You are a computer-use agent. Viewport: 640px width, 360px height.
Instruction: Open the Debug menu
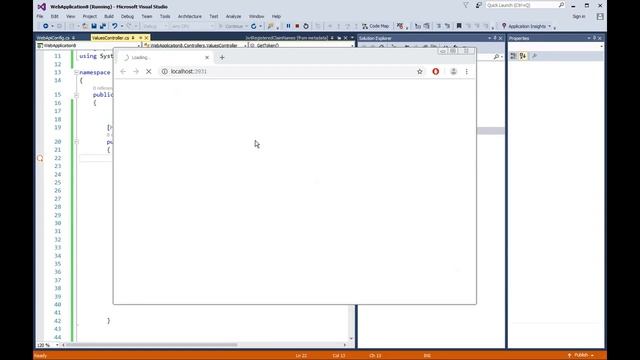click(x=127, y=16)
